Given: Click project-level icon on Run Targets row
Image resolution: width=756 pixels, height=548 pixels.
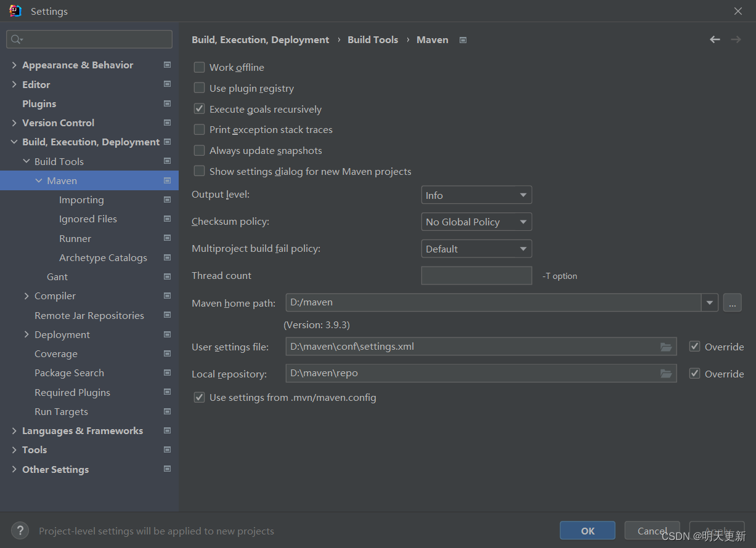Looking at the screenshot, I should point(167,411).
